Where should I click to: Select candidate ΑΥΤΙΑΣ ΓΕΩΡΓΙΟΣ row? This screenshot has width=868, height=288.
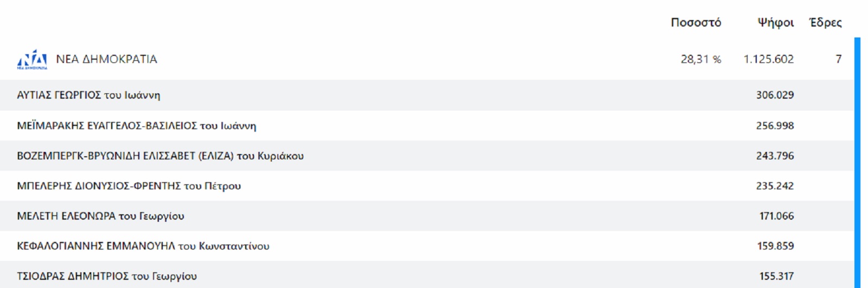427,95
